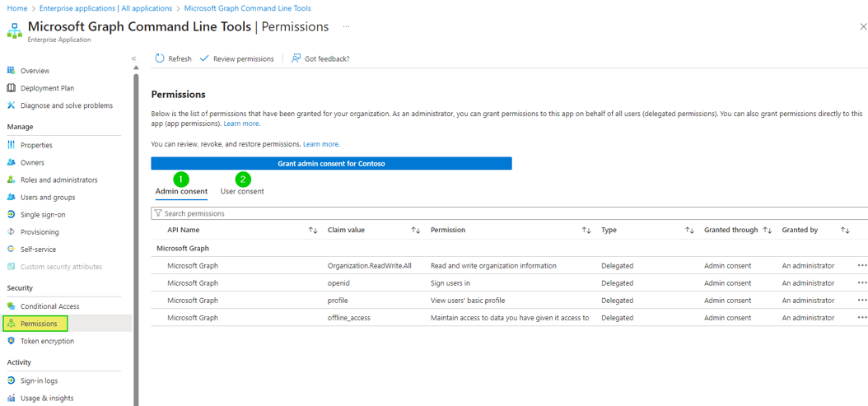Click the Microsoft Graph Command Line Tools app icon
The image size is (868, 406).
click(x=14, y=30)
